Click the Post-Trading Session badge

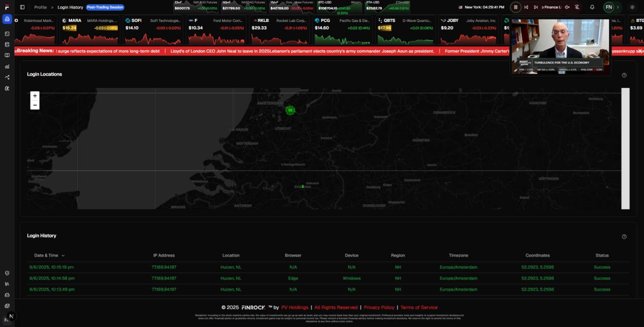click(x=105, y=7)
